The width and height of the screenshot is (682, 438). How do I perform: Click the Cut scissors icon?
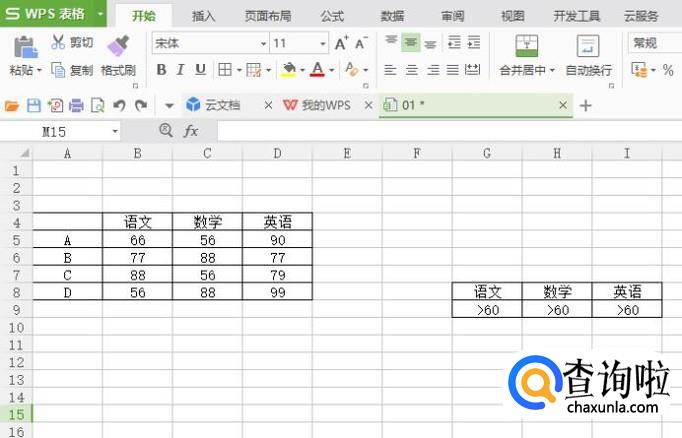[58, 42]
